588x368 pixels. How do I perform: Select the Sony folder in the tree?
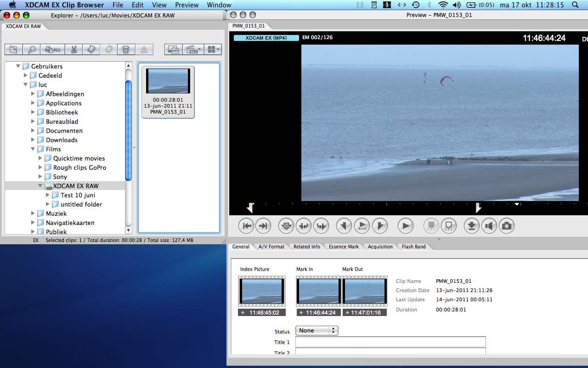(x=56, y=177)
